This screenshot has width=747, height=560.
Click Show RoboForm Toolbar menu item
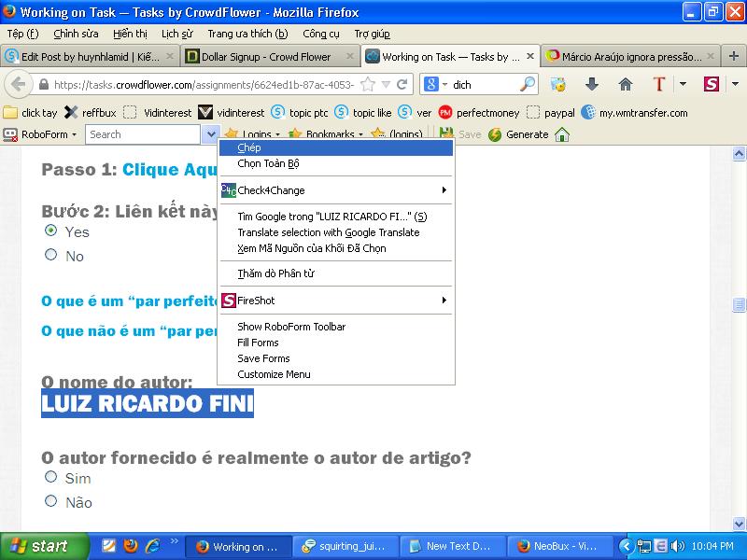pos(336,327)
